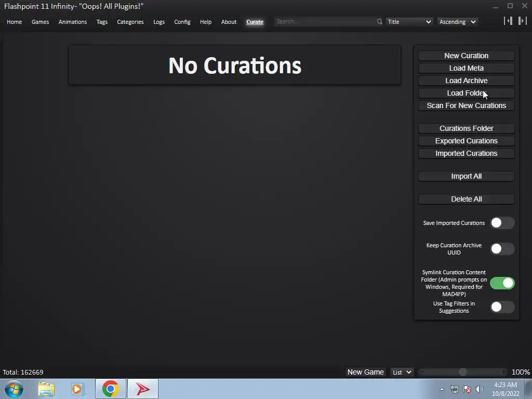Click Load Meta button
This screenshot has width=532, height=399.
click(466, 68)
